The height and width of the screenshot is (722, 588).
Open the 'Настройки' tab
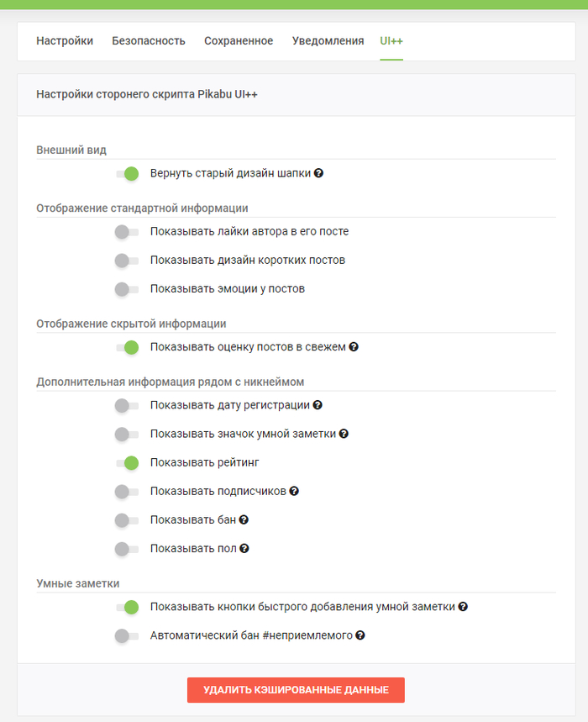click(65, 41)
